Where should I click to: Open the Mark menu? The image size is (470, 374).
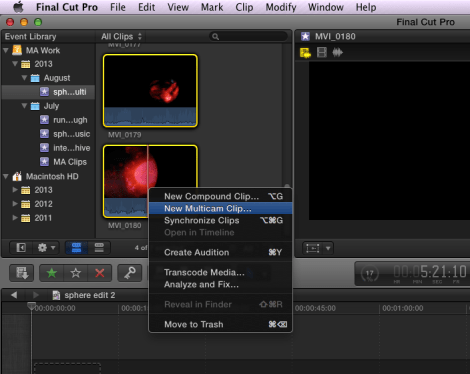[212, 7]
